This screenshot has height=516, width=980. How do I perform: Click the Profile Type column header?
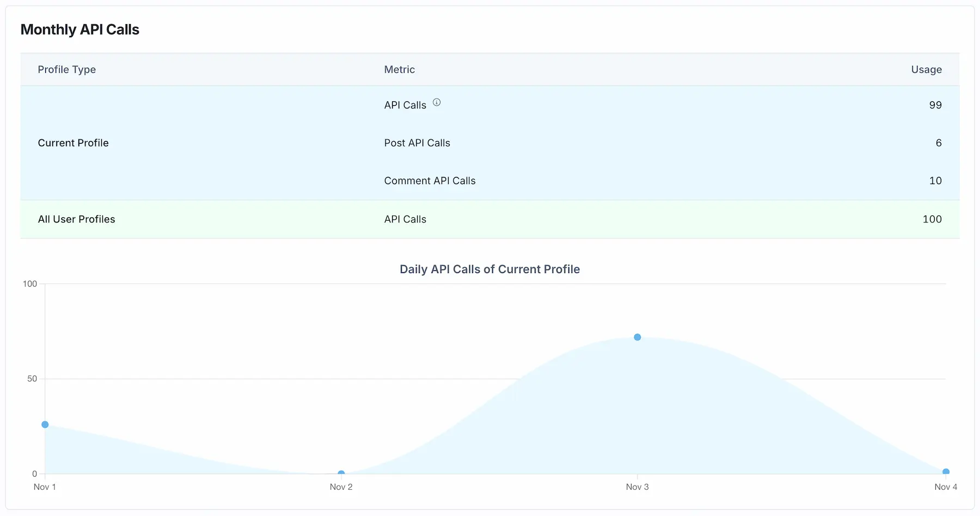(66, 69)
